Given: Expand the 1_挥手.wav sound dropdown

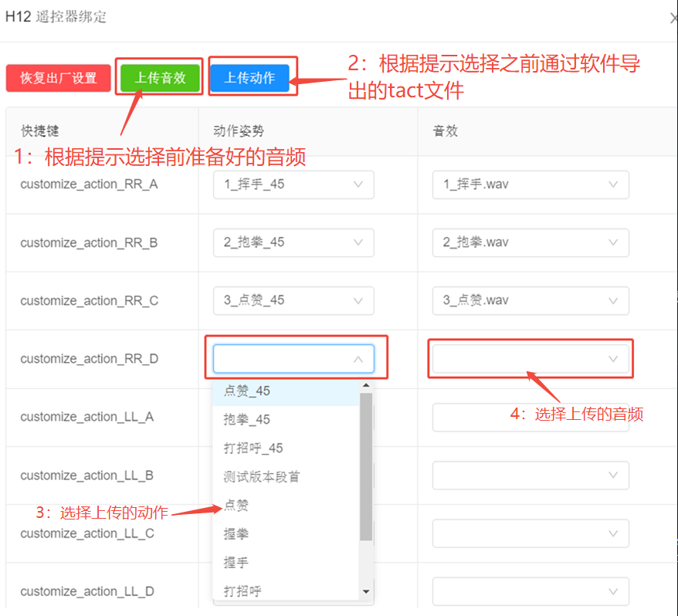Looking at the screenshot, I should click(530, 184).
